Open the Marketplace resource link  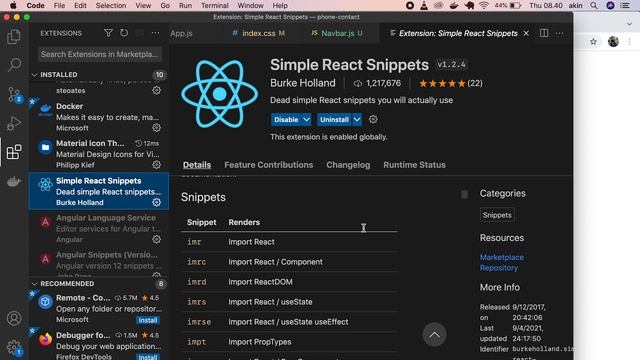(x=502, y=258)
